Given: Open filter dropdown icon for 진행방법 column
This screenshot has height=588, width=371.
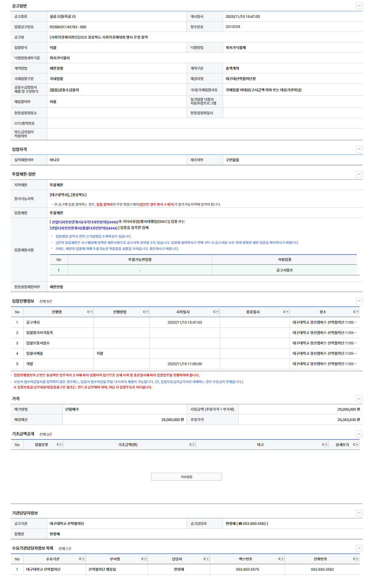Looking at the screenshot, I should 147,312.
